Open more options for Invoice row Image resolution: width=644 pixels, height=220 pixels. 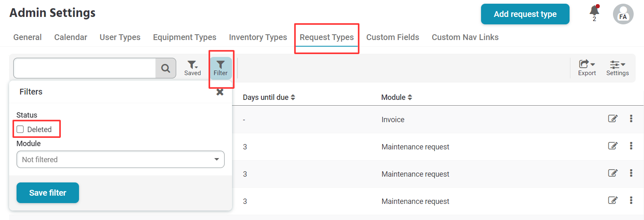coord(631,119)
